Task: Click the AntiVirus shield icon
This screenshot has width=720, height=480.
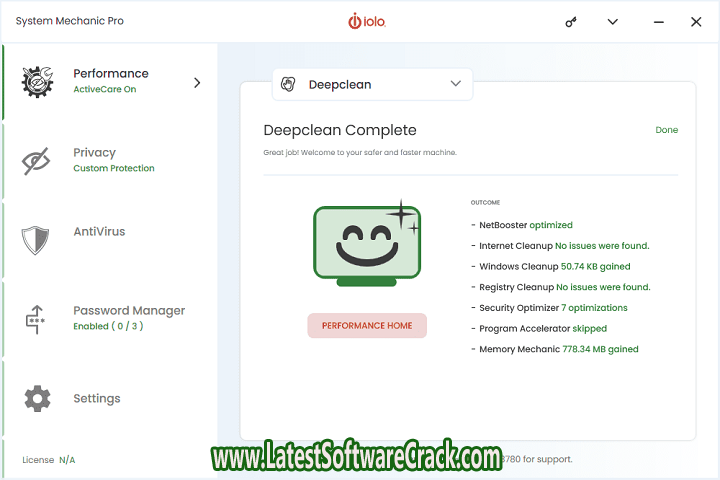Action: [36, 239]
